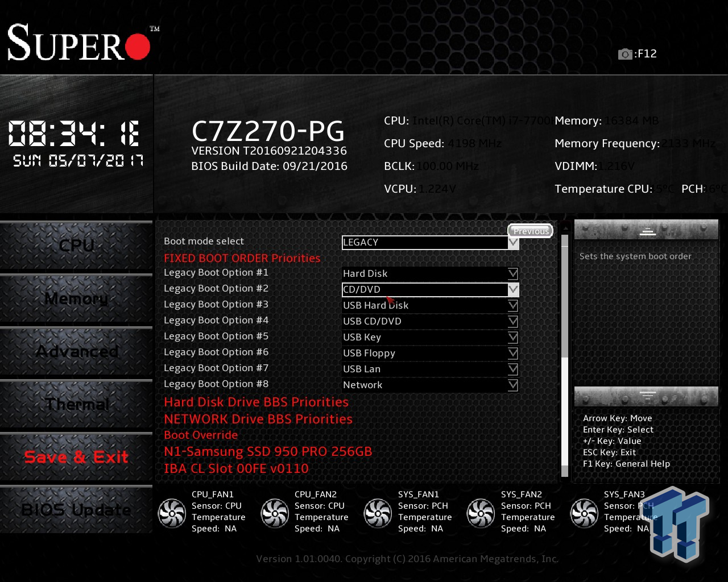Select the Legacy Boot Option #1 label
The width and height of the screenshot is (728, 582).
216,272
